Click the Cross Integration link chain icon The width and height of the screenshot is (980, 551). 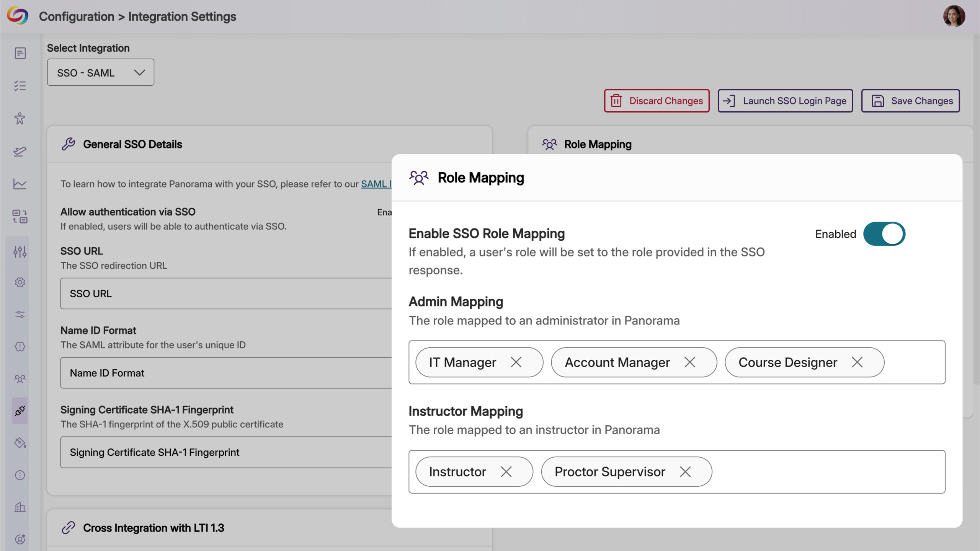point(69,528)
